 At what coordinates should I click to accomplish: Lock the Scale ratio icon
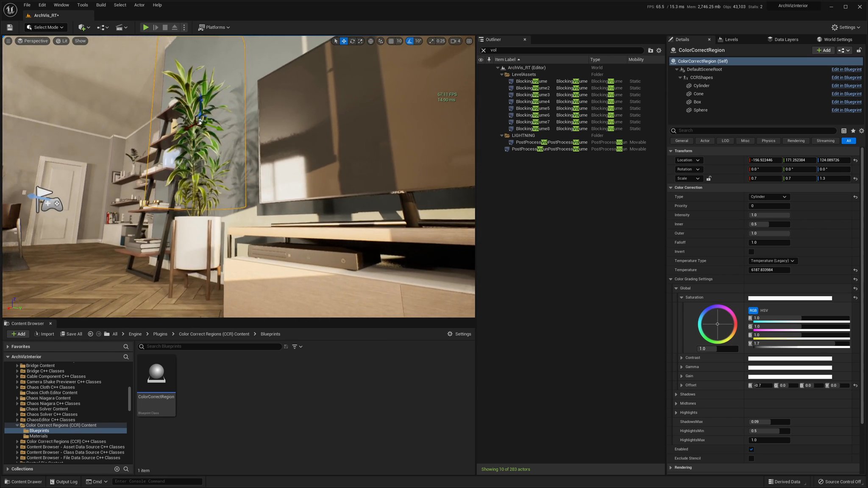pos(709,179)
